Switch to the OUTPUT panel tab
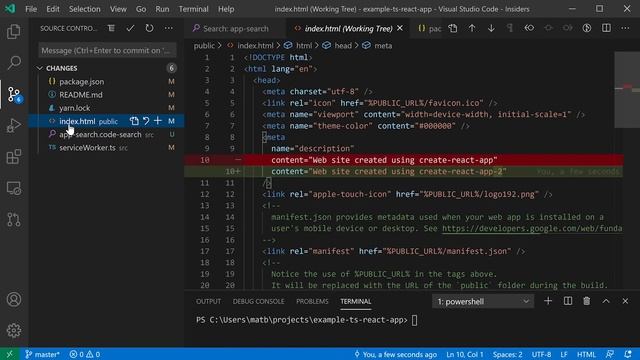 tap(208, 301)
